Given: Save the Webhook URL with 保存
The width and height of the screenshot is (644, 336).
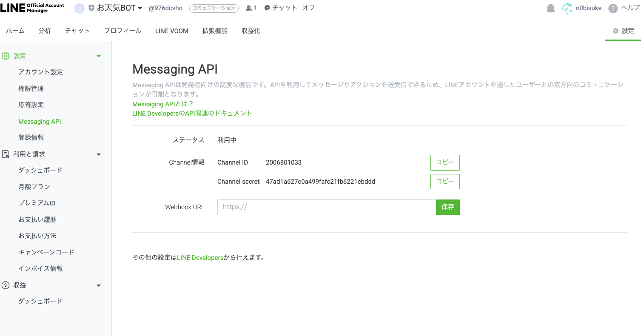Looking at the screenshot, I should click(x=448, y=207).
